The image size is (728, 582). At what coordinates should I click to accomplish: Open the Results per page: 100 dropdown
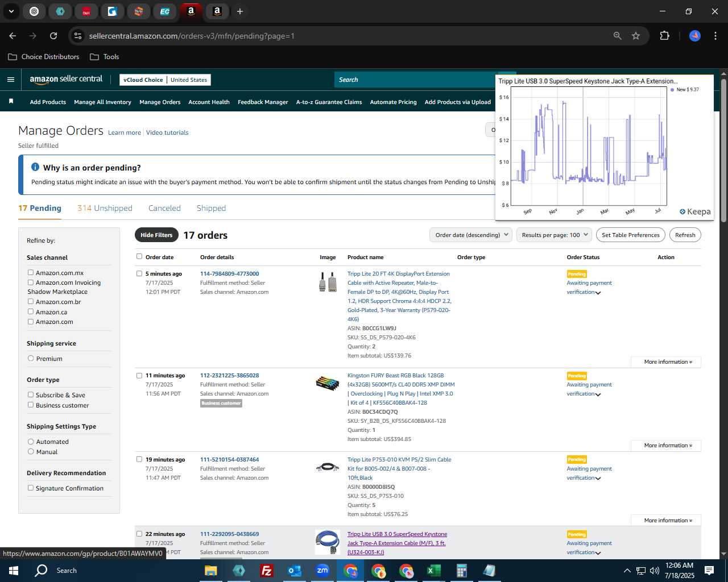coord(554,235)
